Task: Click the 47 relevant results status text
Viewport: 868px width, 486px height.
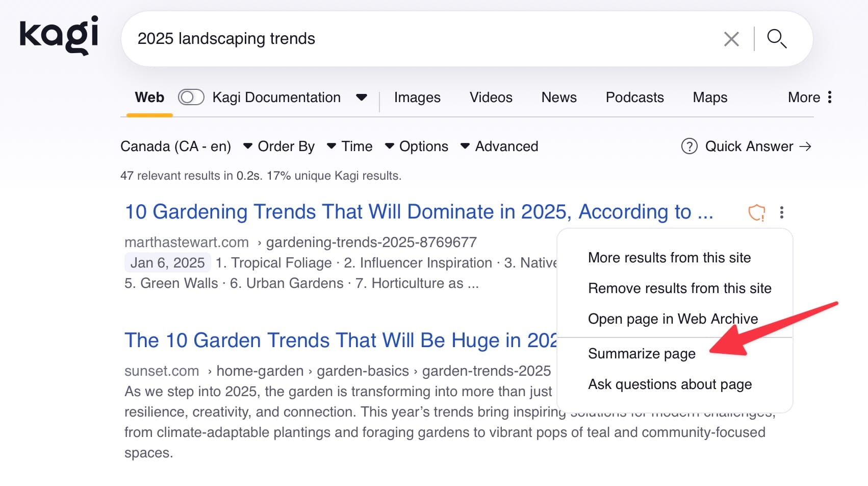Action: [x=261, y=176]
